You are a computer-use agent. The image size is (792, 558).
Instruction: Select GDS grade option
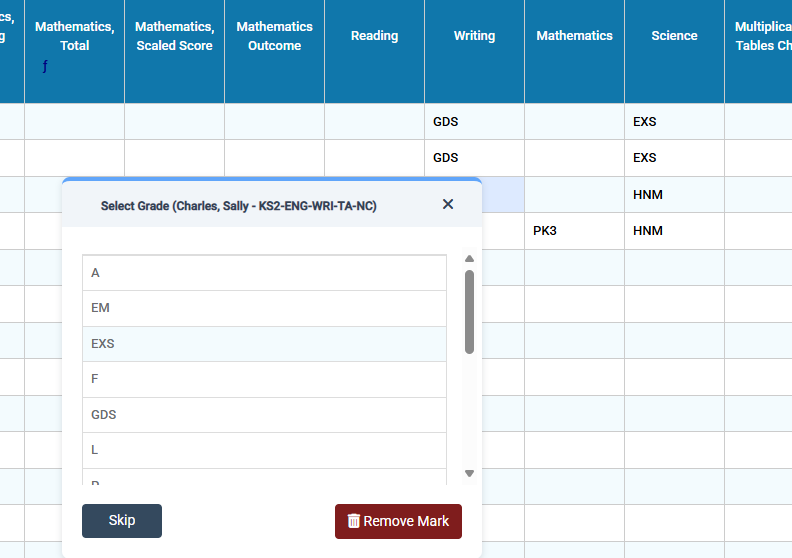(x=264, y=415)
